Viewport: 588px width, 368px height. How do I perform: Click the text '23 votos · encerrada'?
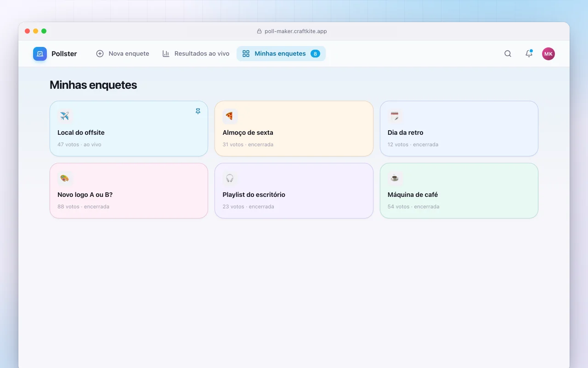coord(248,207)
